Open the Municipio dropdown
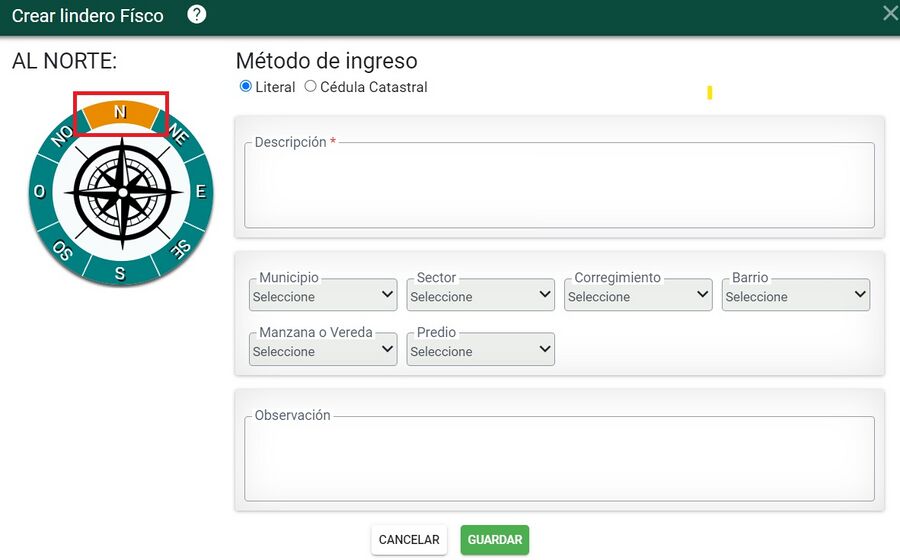 (x=323, y=295)
